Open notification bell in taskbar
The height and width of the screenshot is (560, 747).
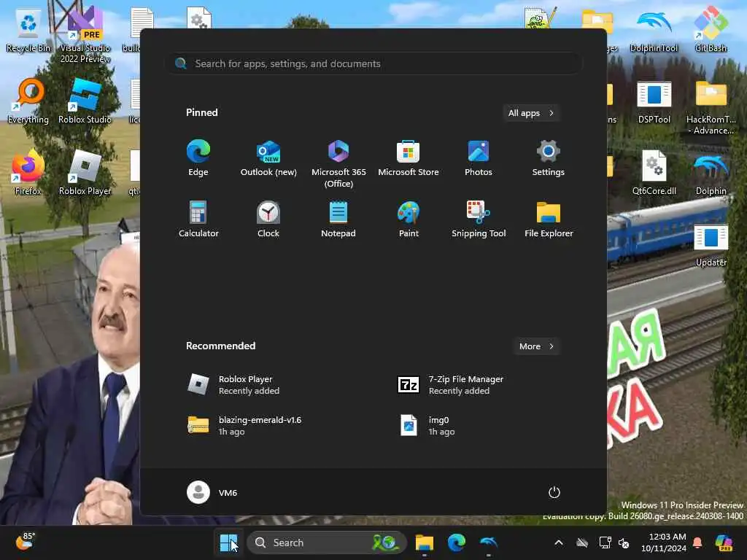click(x=697, y=542)
